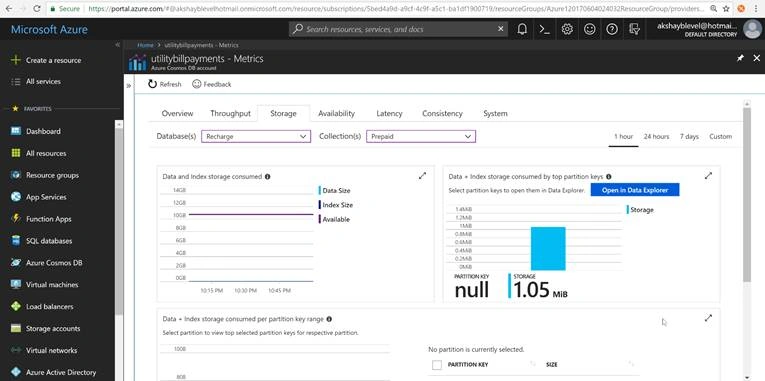Switch to the System tab
The image size is (765, 381).
[495, 113]
